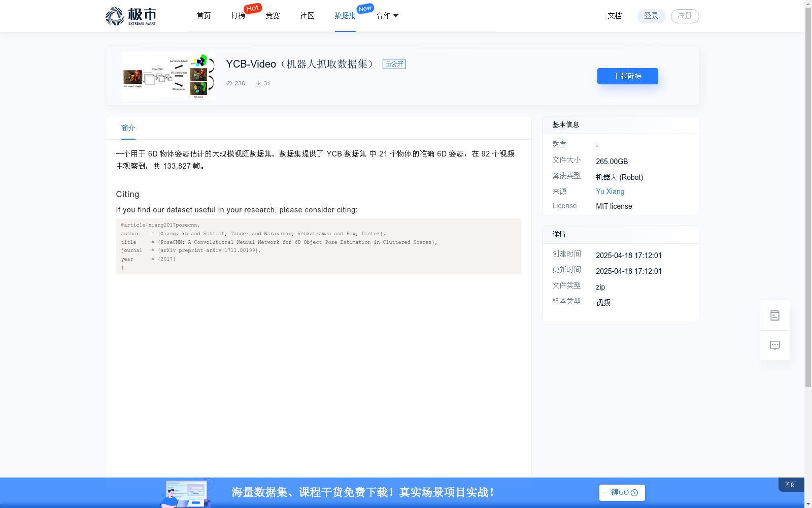Click the New badge on 数据集
Viewport: 812px width, 508px height.
tap(365, 8)
